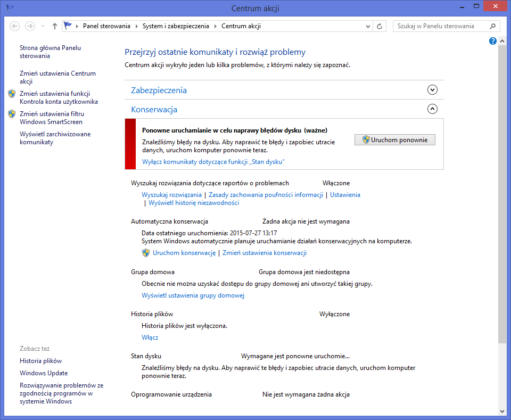
Task: Click 'Wymagane jest ponowne uruchomie...' status
Action: pos(295,356)
